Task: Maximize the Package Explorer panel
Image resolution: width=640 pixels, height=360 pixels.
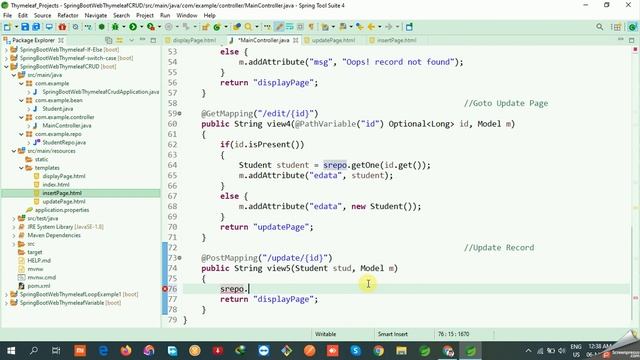Action: coord(153,40)
